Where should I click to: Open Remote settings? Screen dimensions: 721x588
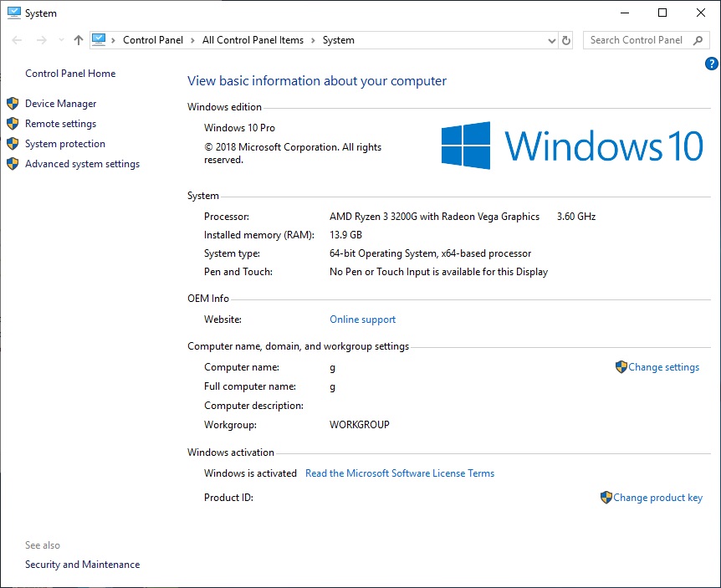tap(61, 124)
